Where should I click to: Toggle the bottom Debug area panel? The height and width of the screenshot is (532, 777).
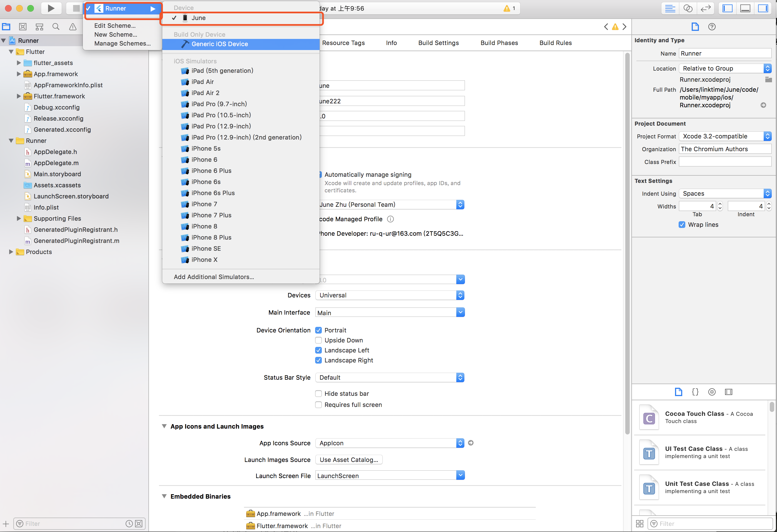(x=745, y=8)
